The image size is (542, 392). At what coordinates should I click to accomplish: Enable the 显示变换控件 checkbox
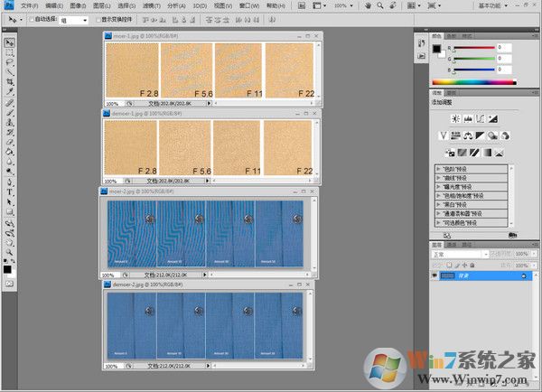point(98,19)
